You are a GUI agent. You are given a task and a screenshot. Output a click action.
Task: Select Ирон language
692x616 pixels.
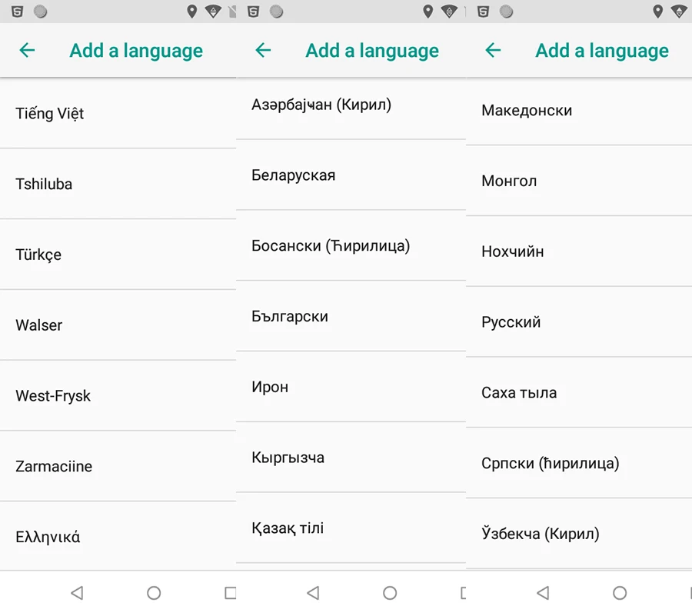tap(351, 387)
